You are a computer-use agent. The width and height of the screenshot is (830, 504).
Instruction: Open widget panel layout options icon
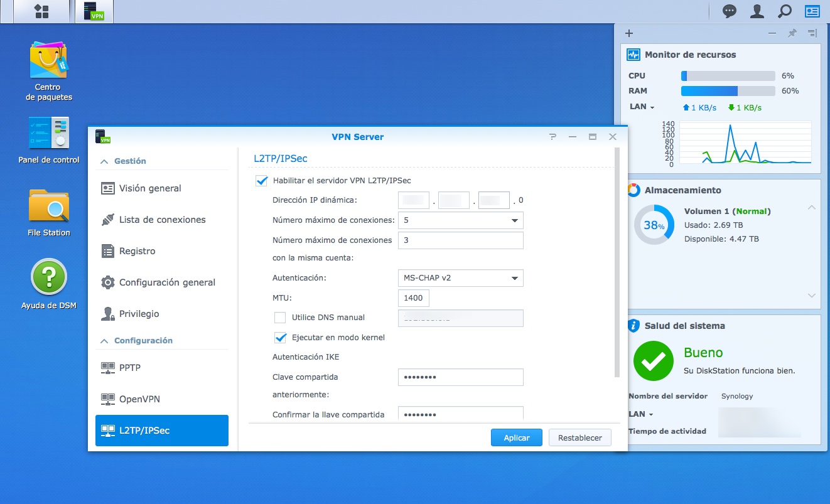(x=812, y=33)
